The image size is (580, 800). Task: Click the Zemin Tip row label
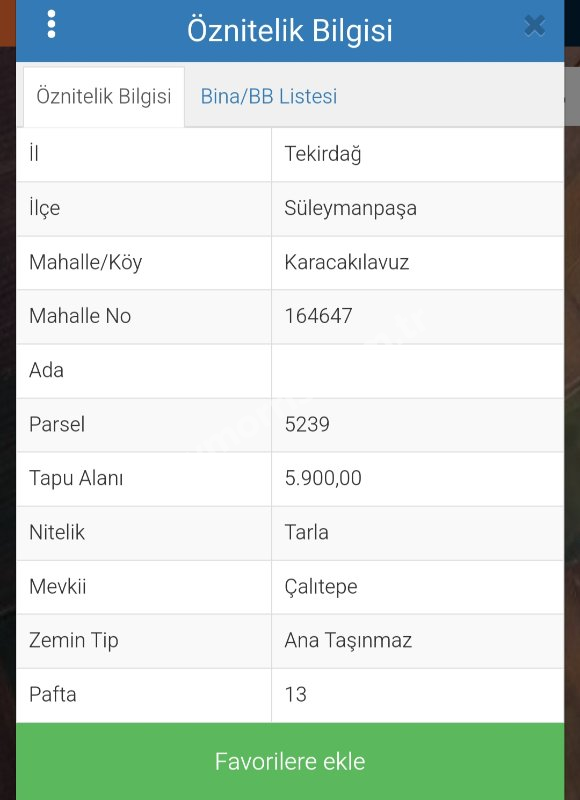(x=73, y=641)
